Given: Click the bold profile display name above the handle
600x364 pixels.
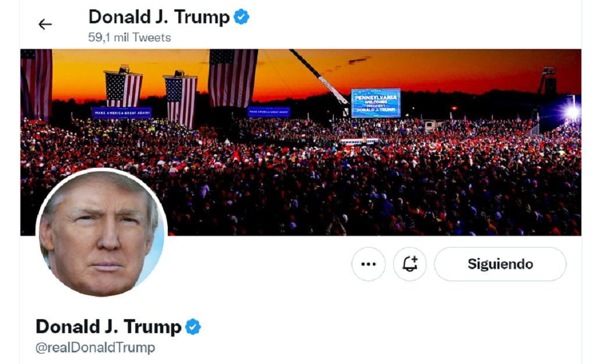Looking at the screenshot, I should [x=108, y=327].
